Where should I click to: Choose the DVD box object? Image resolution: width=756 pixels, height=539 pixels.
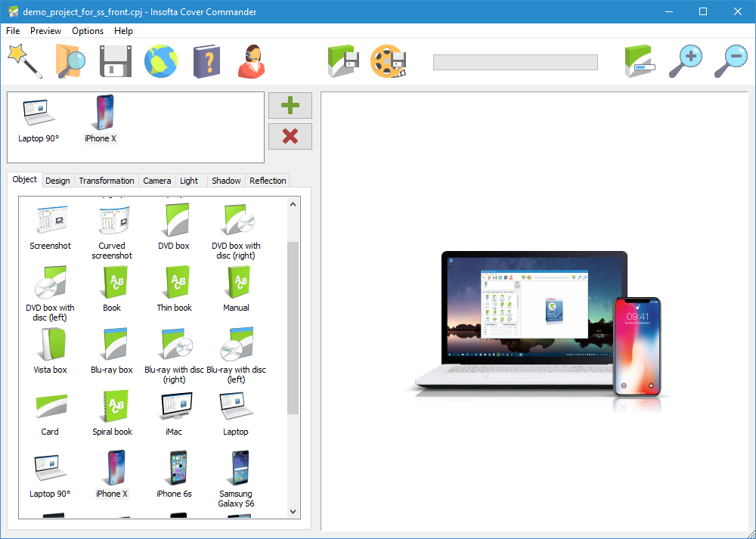(x=174, y=227)
